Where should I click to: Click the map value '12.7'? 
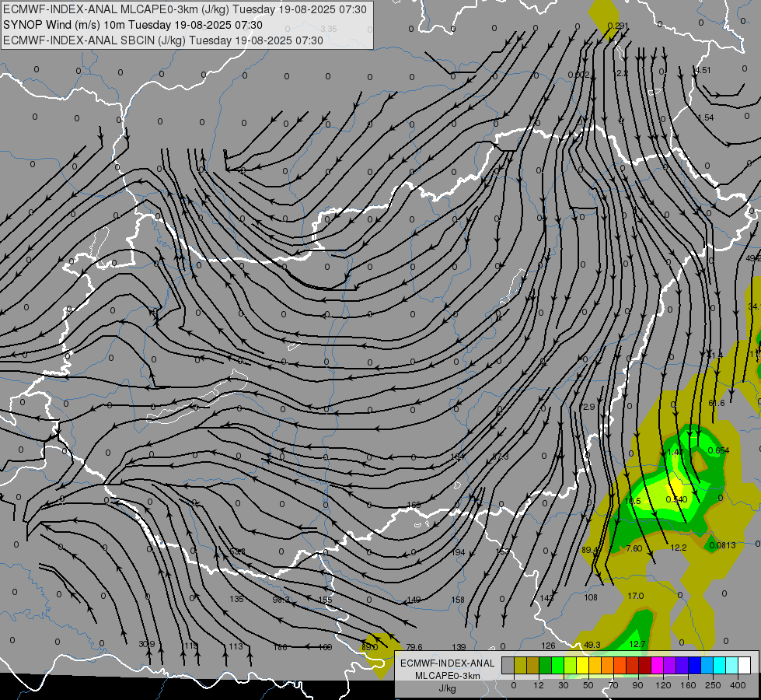tap(637, 644)
